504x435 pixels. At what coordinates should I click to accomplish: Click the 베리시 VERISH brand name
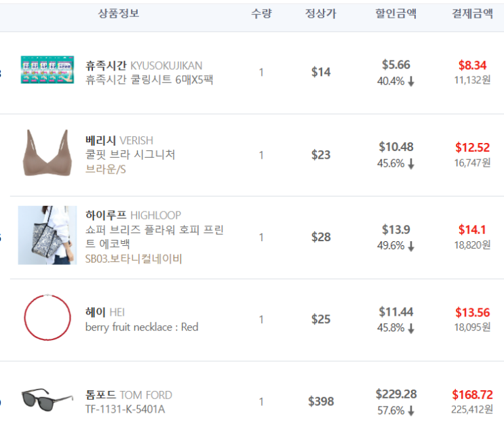coord(119,140)
